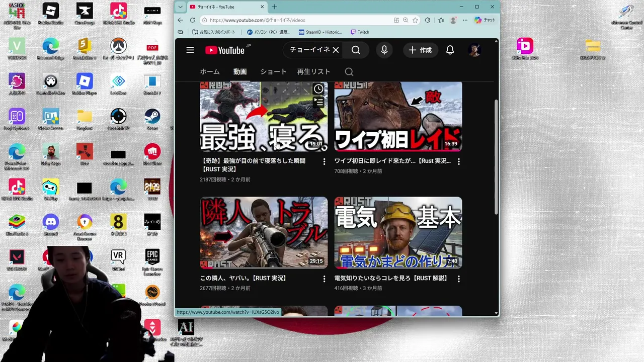
Task: Click the page vertical scrollbar
Action: click(497, 156)
